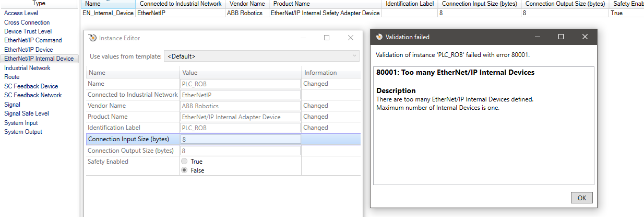Select EtherNet/IP Internal Device type
The image size is (644, 217).
pos(39,59)
